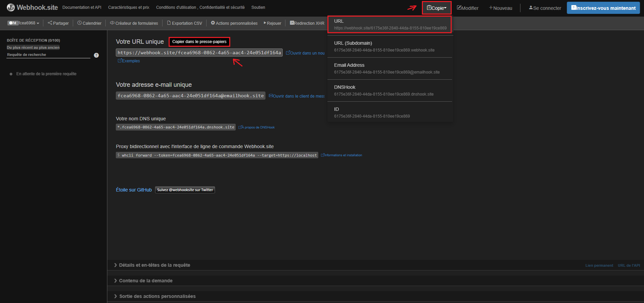Click the Requête de recherche field
The image size is (644, 303).
(x=48, y=55)
